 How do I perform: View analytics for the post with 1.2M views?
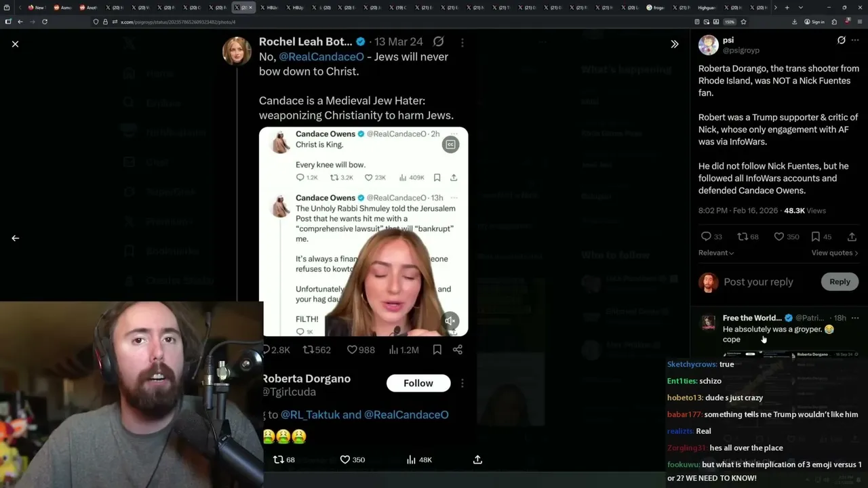(403, 350)
